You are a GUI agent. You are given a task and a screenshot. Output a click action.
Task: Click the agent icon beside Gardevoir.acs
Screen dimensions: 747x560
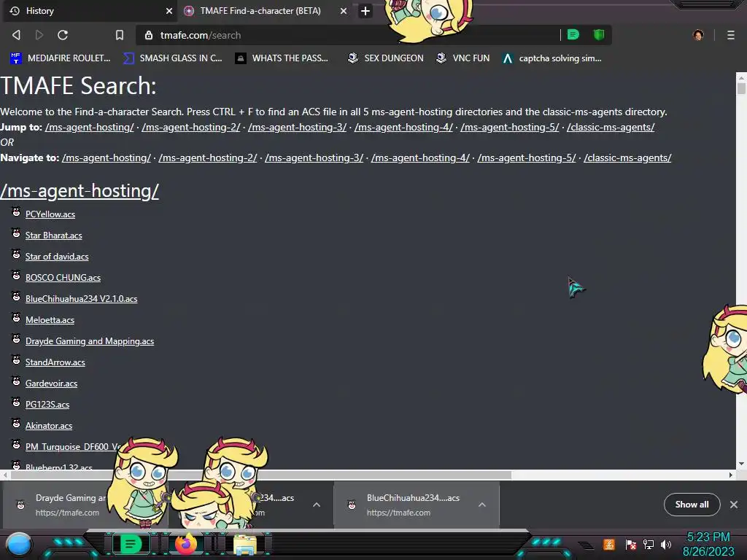(x=16, y=381)
